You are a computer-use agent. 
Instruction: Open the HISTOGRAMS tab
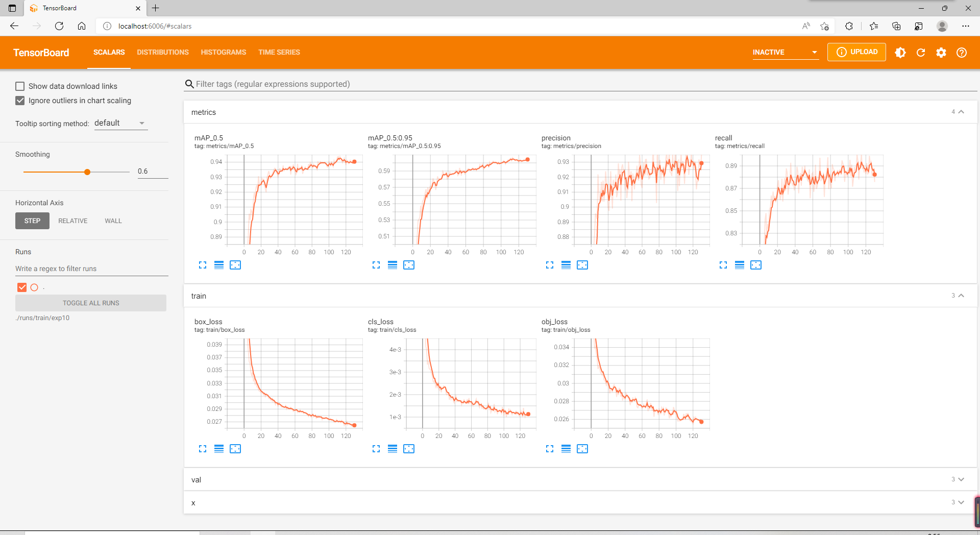point(224,52)
